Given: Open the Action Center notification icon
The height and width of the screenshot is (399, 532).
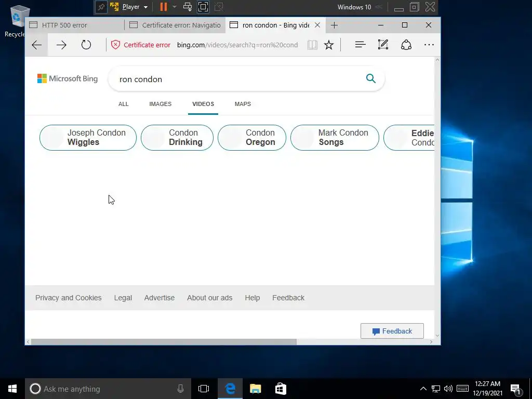Looking at the screenshot, I should click(x=516, y=389).
